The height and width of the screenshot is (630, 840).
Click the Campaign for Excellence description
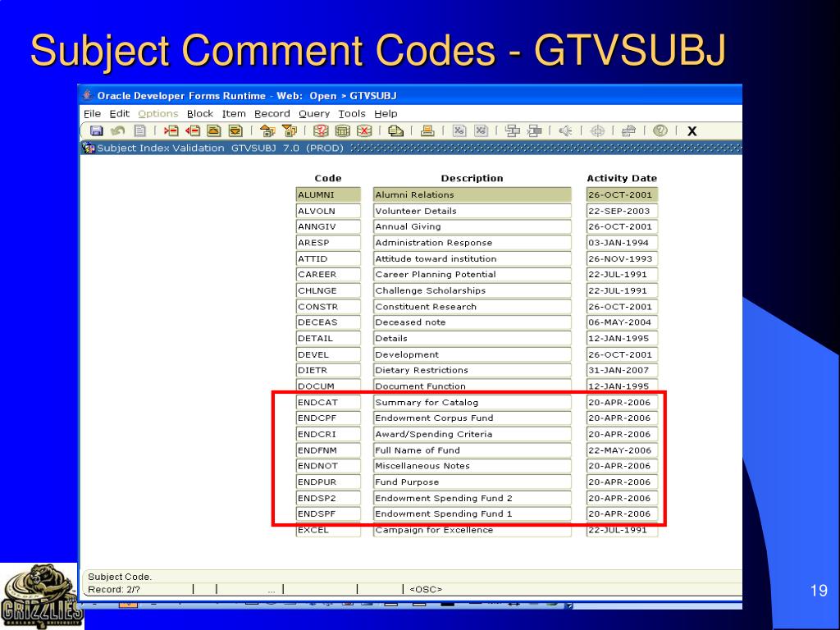pyautogui.click(x=472, y=530)
